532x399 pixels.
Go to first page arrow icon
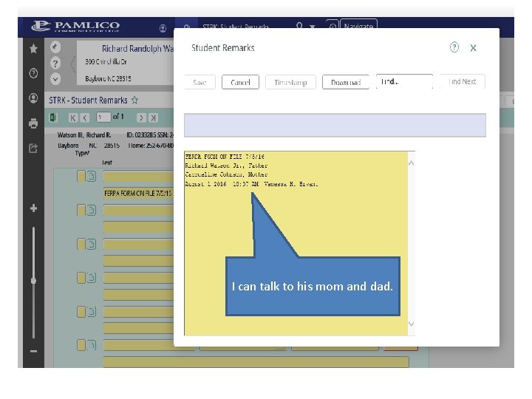(x=72, y=117)
